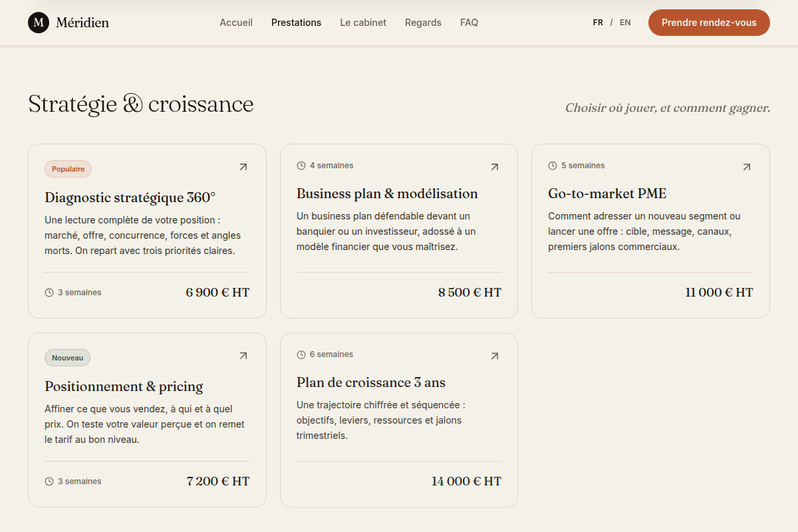The image size is (798, 532).
Task: Switch language to FR
Action: click(x=598, y=23)
